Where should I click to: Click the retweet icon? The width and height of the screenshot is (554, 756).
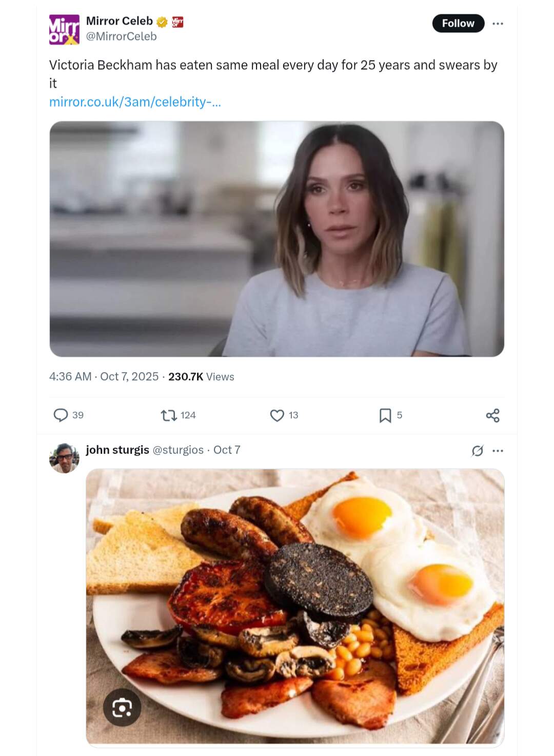169,415
